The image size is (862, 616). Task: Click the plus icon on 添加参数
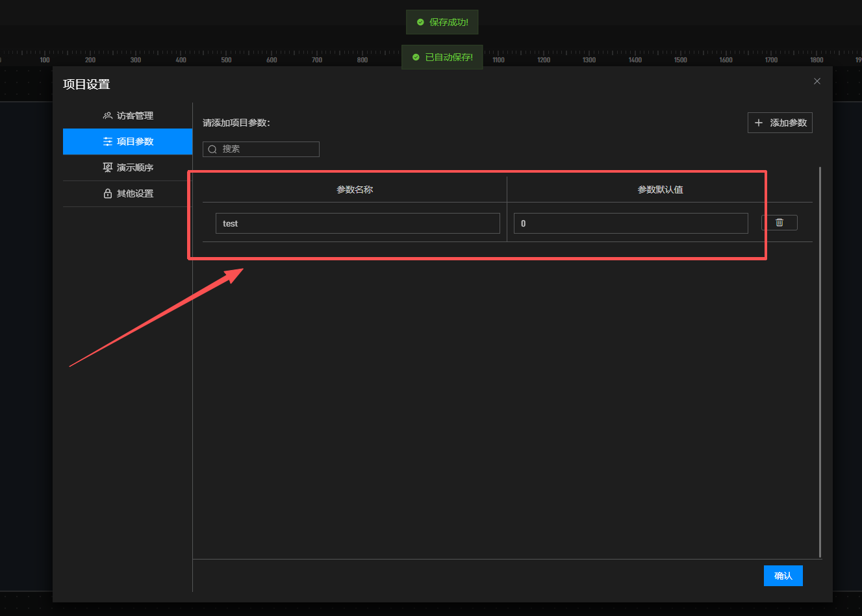pyautogui.click(x=758, y=123)
